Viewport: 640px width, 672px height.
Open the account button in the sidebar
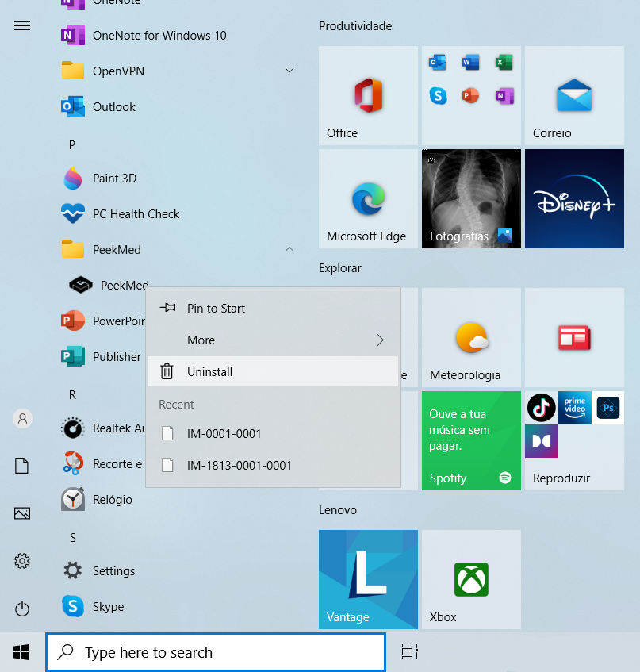(21, 418)
